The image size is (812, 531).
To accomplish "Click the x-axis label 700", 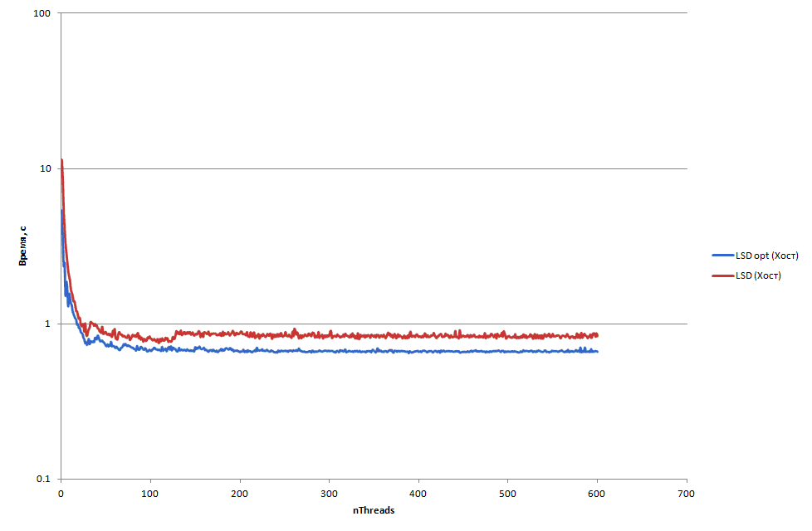I will coord(686,494).
